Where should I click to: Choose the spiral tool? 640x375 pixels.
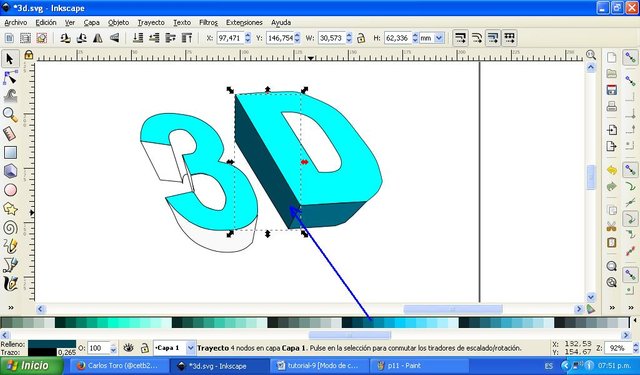click(x=10, y=228)
